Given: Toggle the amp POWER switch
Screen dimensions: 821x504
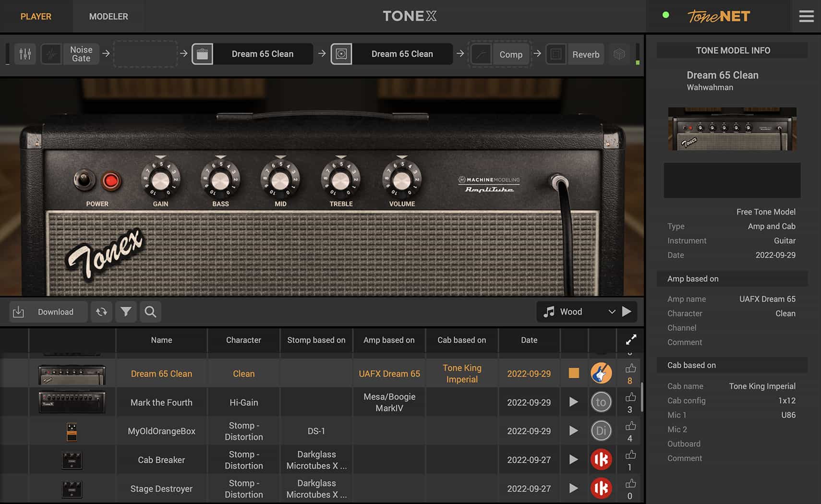Looking at the screenshot, I should coord(84,180).
